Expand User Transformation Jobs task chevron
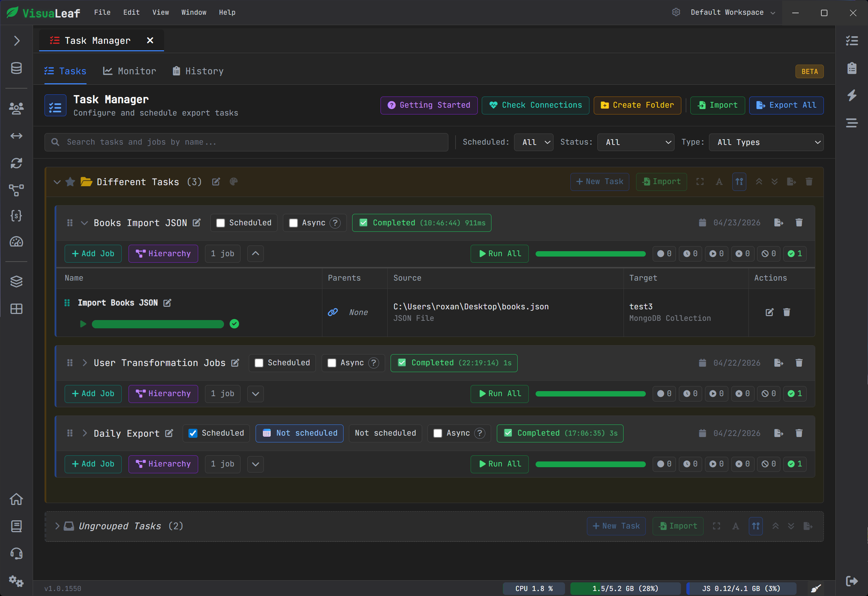 84,363
